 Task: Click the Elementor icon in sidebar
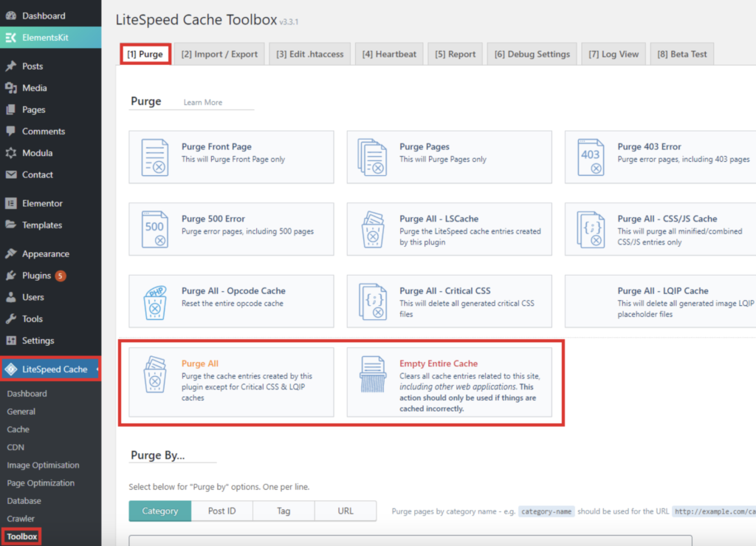(10, 203)
